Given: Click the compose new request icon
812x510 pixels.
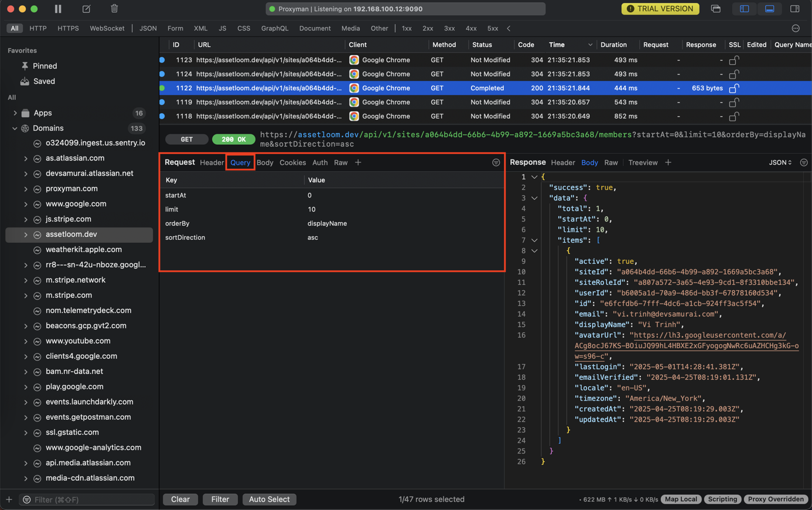Looking at the screenshot, I should pos(86,9).
